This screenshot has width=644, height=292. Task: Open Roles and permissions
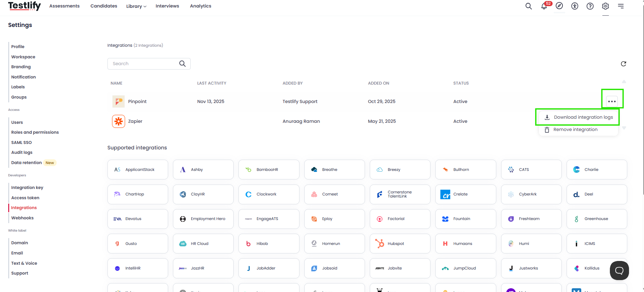point(35,132)
